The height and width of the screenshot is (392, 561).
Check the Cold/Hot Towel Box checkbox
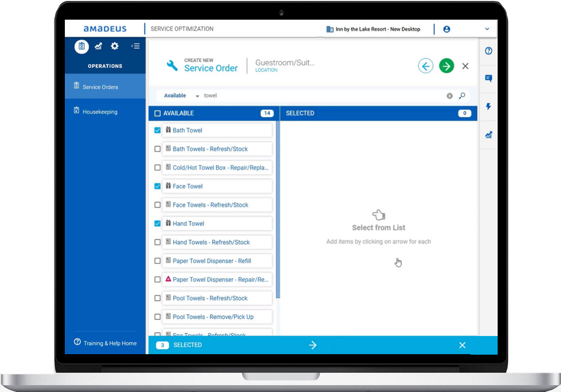[157, 168]
